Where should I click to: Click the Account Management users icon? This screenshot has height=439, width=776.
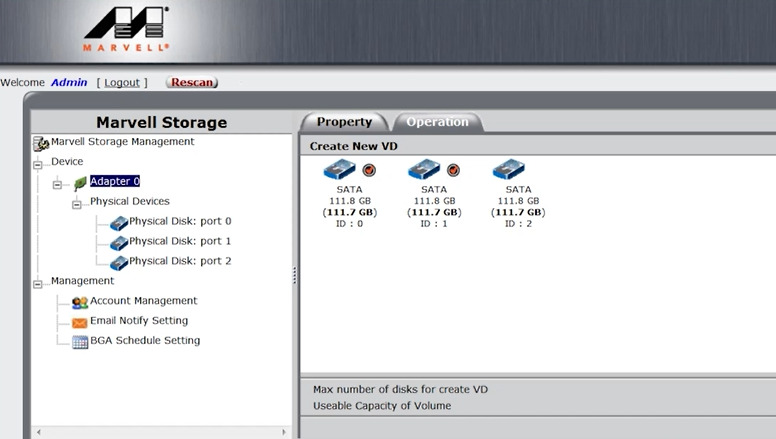click(x=80, y=302)
